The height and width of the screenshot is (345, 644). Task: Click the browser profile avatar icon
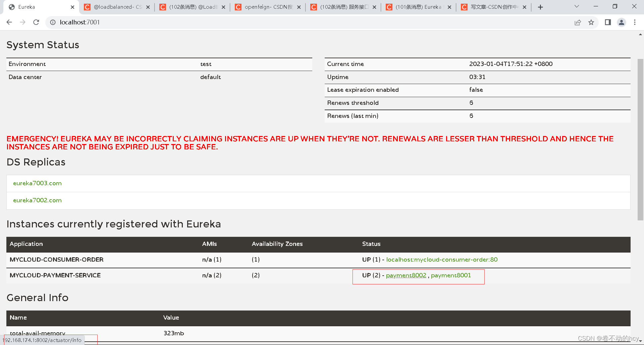(x=621, y=22)
